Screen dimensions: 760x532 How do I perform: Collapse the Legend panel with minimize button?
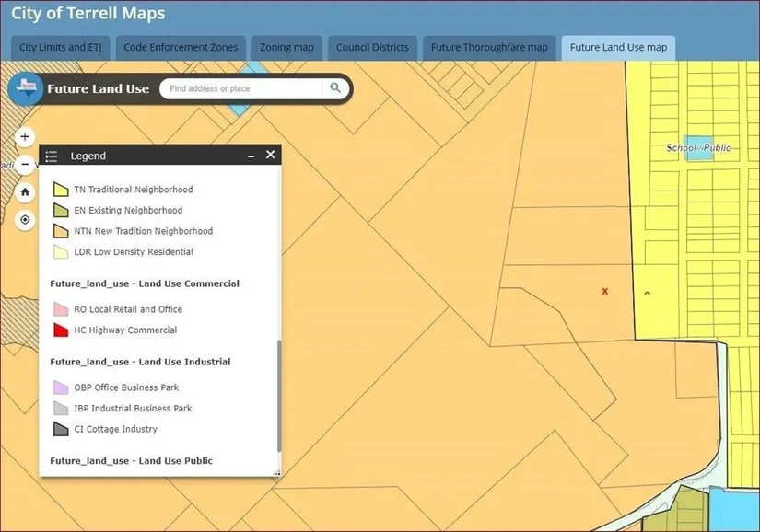(251, 156)
